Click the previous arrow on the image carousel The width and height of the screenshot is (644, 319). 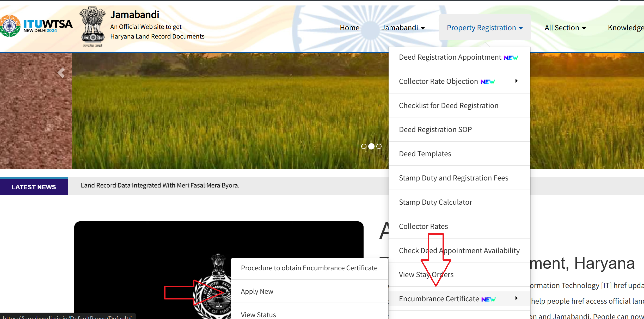point(61,73)
